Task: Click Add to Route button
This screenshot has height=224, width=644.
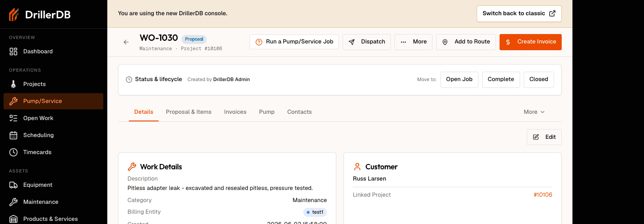Action: (466, 42)
